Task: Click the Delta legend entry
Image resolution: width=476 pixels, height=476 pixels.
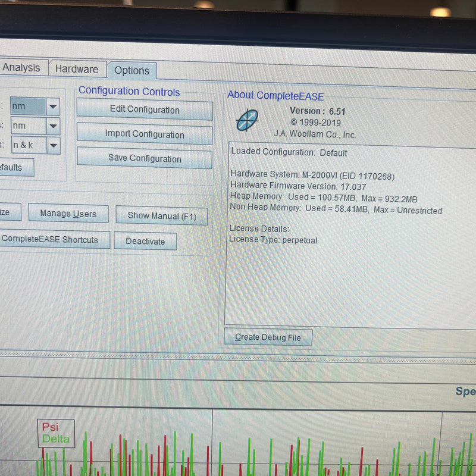Action: click(56, 439)
